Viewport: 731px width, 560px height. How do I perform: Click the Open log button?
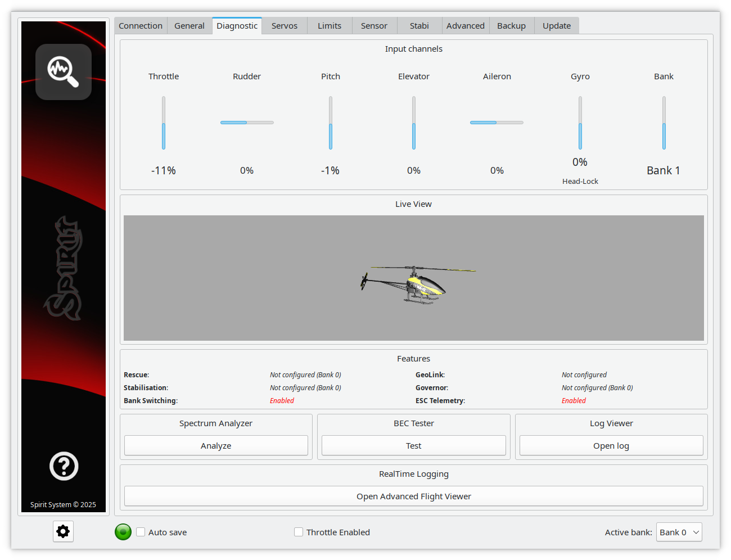[x=611, y=445]
